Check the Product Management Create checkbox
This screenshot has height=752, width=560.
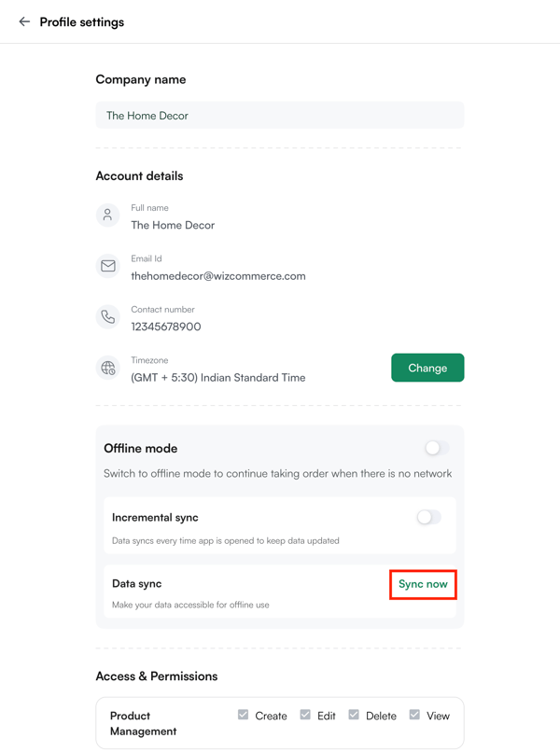[x=244, y=715]
